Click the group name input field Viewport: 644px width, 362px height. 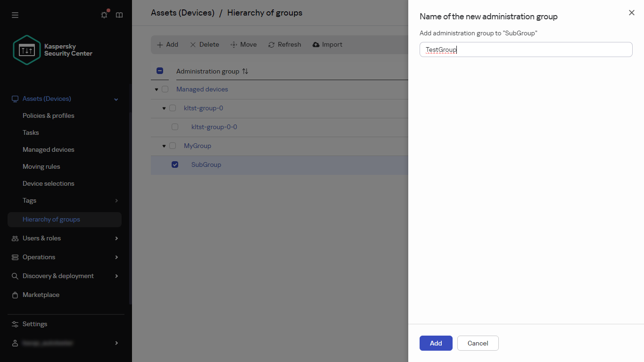[526, 49]
